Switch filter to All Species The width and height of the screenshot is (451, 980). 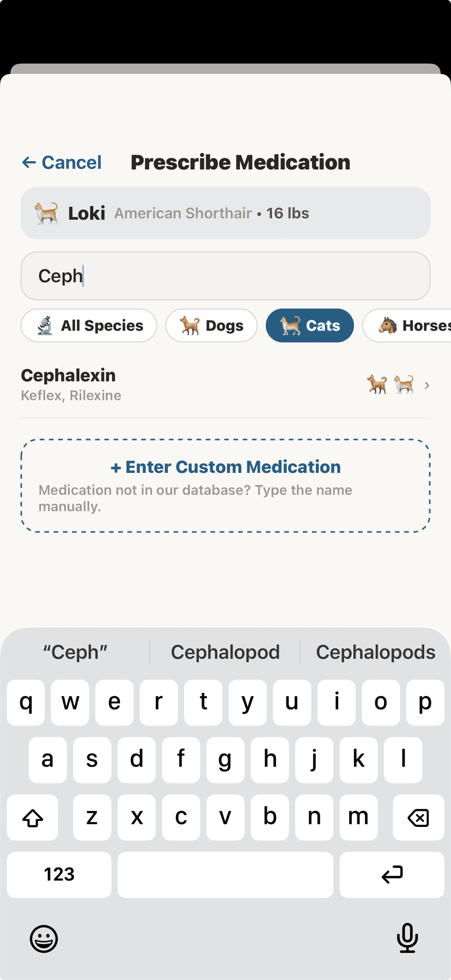coord(88,325)
